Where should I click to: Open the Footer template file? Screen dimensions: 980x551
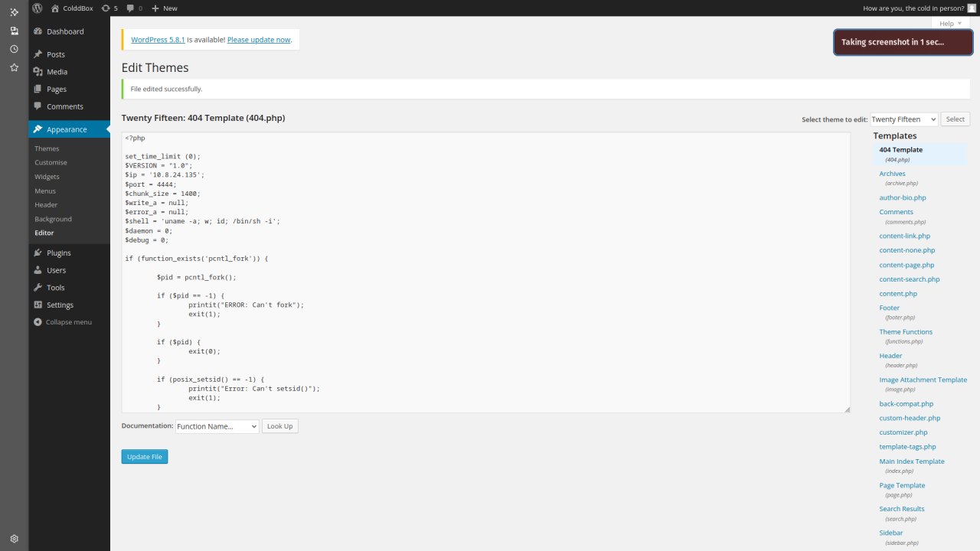[889, 308]
